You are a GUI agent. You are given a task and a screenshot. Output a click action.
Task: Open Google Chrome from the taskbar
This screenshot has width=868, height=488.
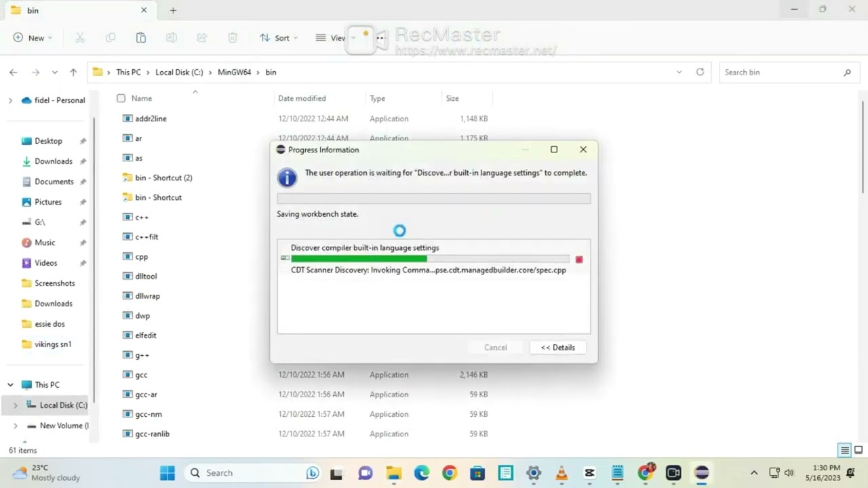450,473
